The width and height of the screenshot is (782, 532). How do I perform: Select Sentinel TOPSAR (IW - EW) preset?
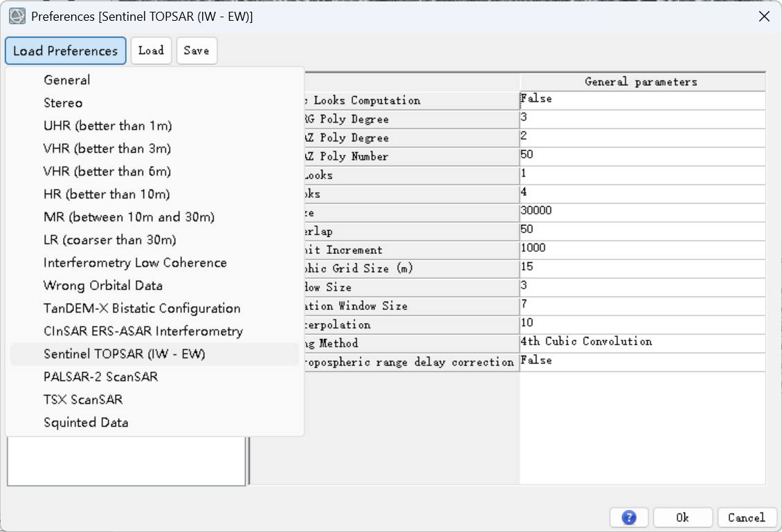click(x=154, y=354)
